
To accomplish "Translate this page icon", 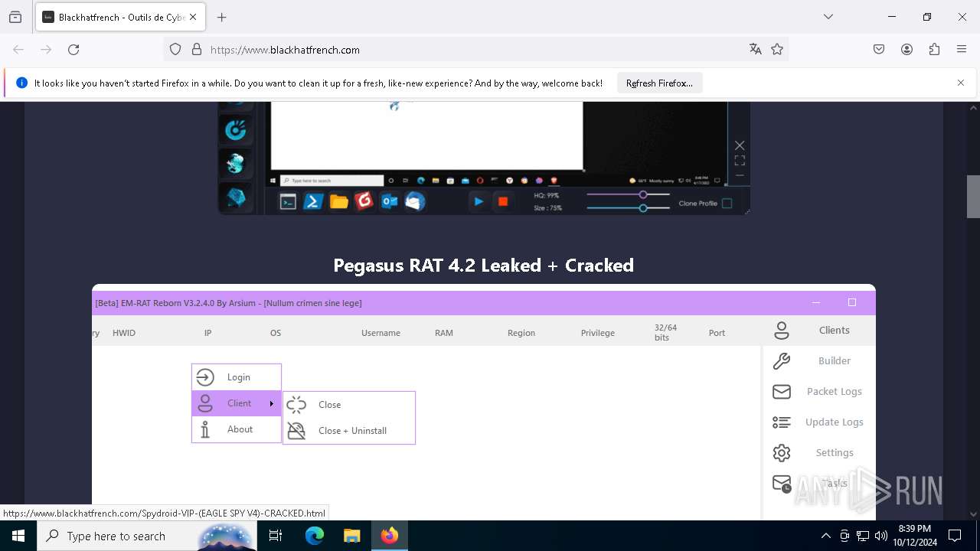I will tap(756, 49).
